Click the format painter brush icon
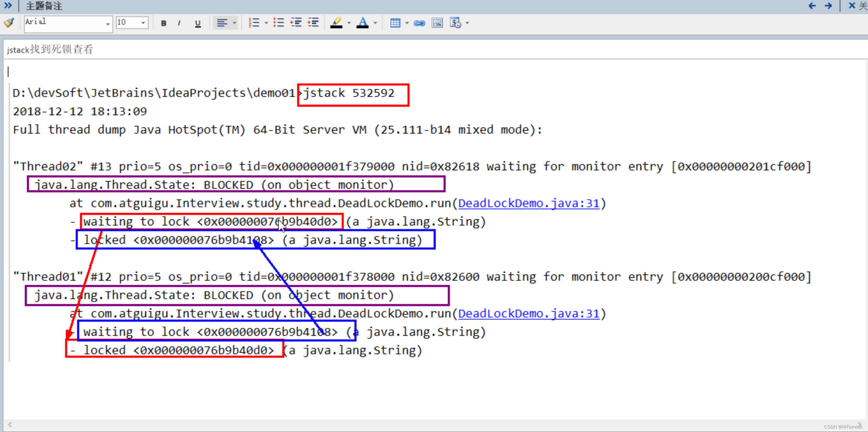The width and height of the screenshot is (868, 432). [9, 23]
